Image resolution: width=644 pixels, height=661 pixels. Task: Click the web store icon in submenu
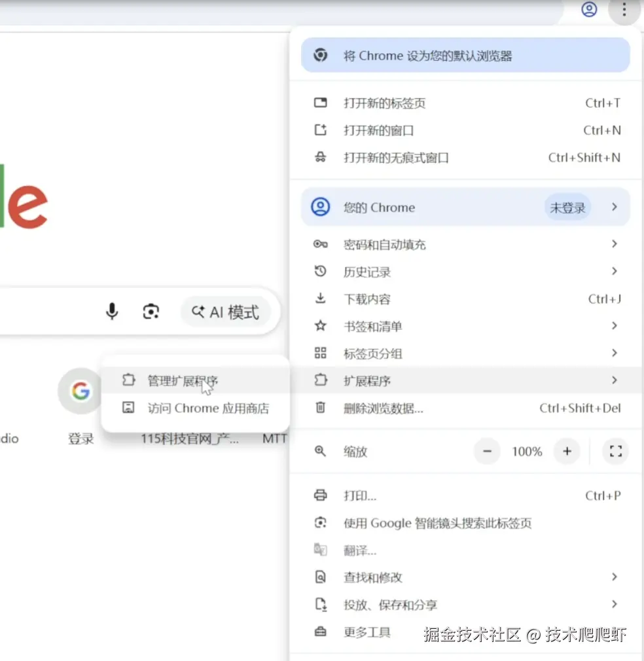coord(128,407)
